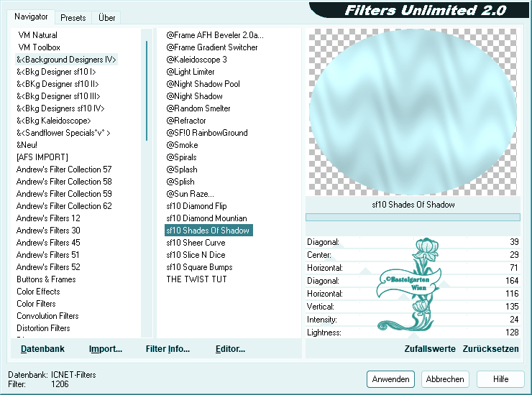Viewport: 532px width, 395px height.
Task: Select &<Bkg Designer sf10 I> category
Action: [x=56, y=72]
